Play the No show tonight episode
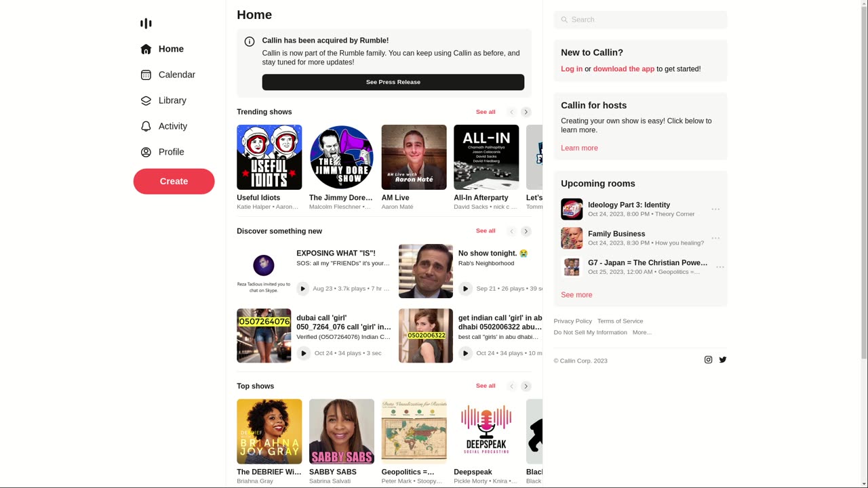Viewport: 868px width, 488px height. (x=465, y=289)
